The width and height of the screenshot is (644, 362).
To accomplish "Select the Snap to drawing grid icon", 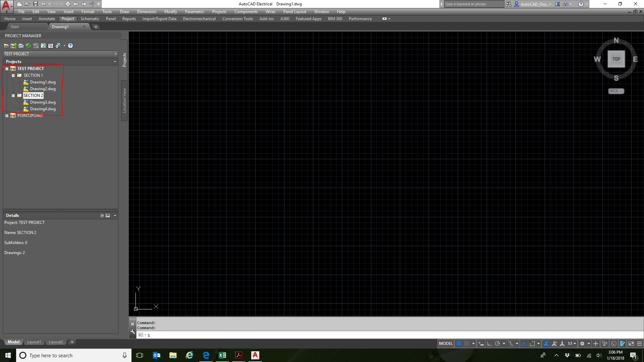I will [x=467, y=343].
